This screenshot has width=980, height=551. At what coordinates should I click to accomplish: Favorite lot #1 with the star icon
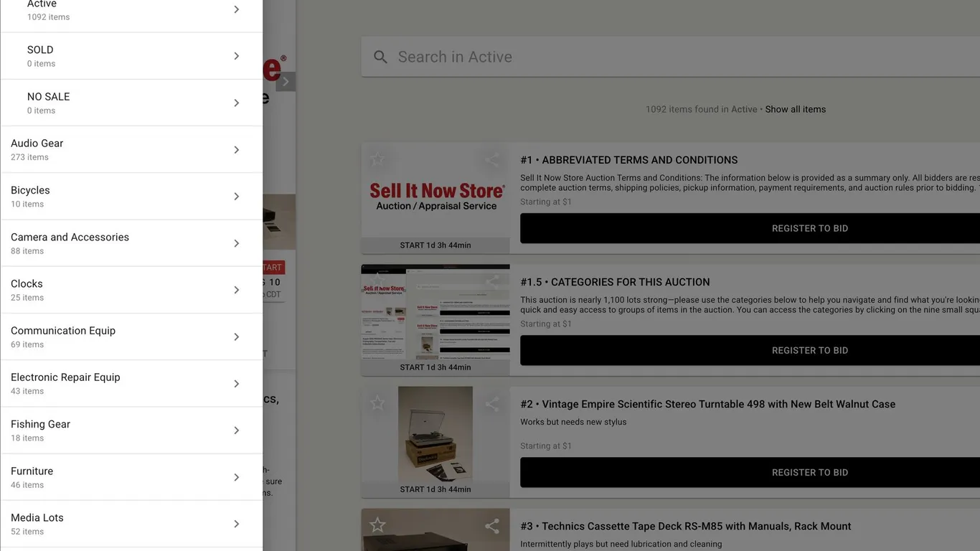pos(377,159)
